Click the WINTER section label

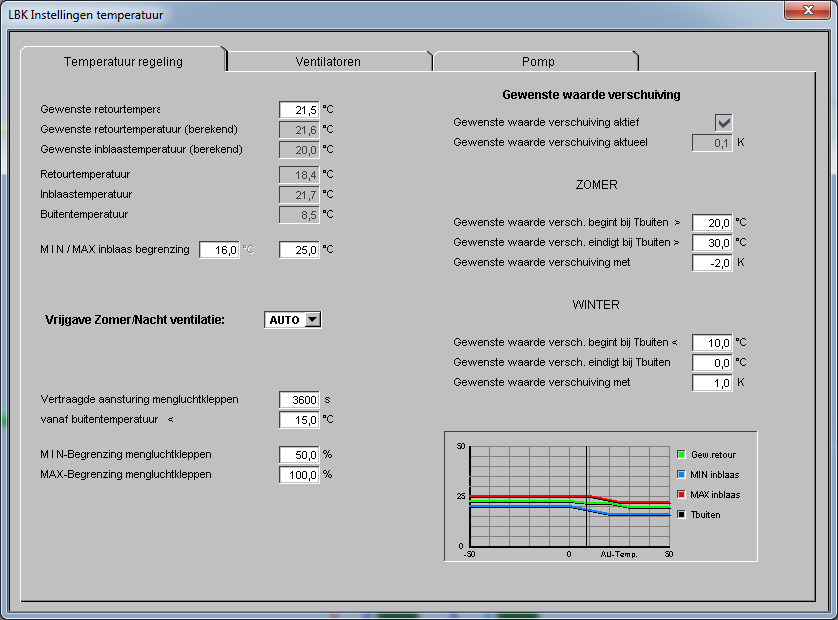click(596, 305)
